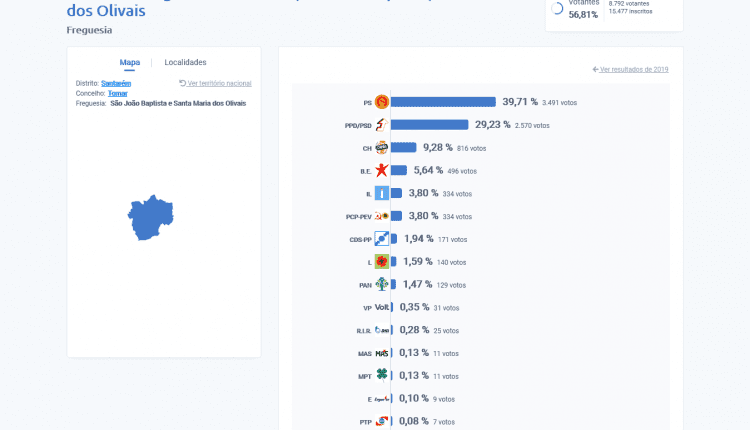Select the E (Ergue-te) party logo

click(381, 398)
